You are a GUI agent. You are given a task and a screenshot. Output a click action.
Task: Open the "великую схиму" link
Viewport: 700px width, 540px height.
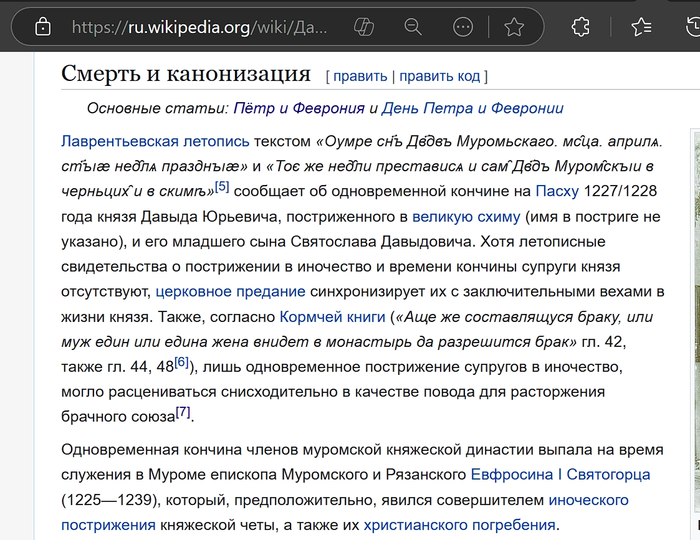466,216
